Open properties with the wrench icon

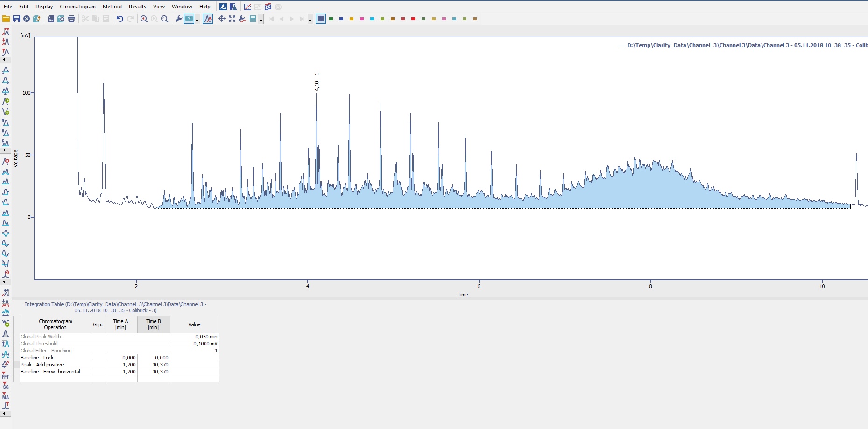(179, 19)
